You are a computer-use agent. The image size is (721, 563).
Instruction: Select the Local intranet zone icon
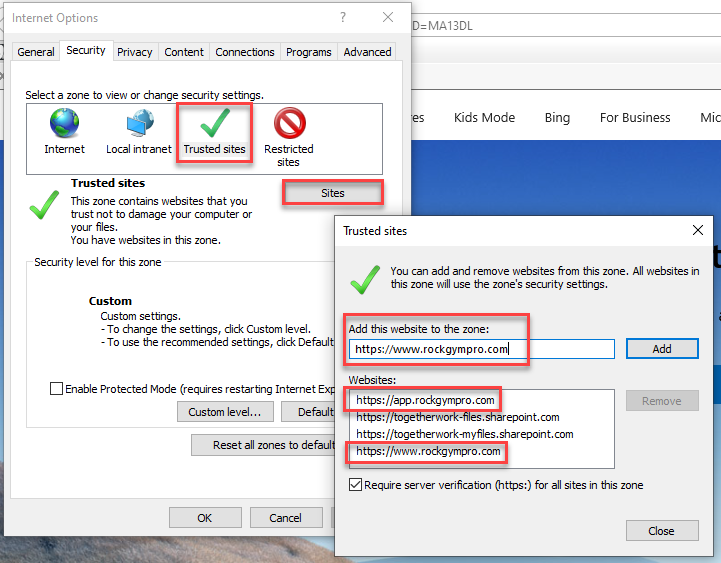tap(140, 123)
